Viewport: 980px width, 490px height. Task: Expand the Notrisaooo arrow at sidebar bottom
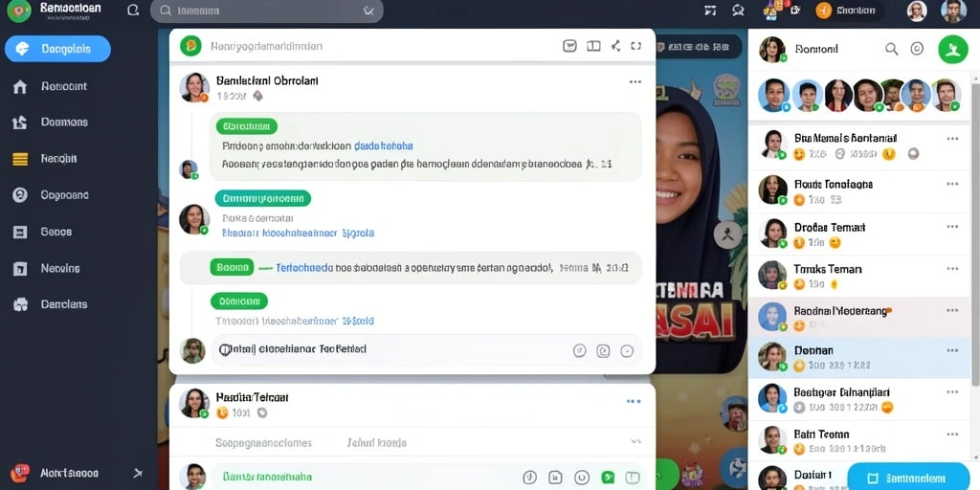138,473
